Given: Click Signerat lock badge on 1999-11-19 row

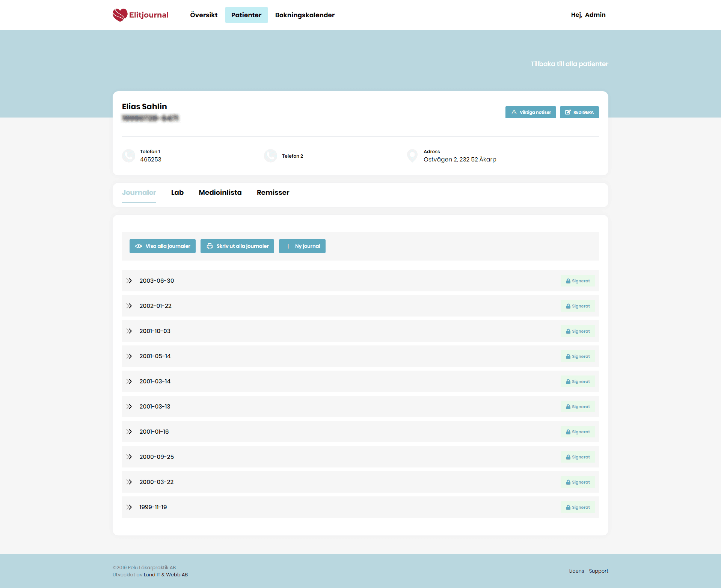Looking at the screenshot, I should 578,507.
